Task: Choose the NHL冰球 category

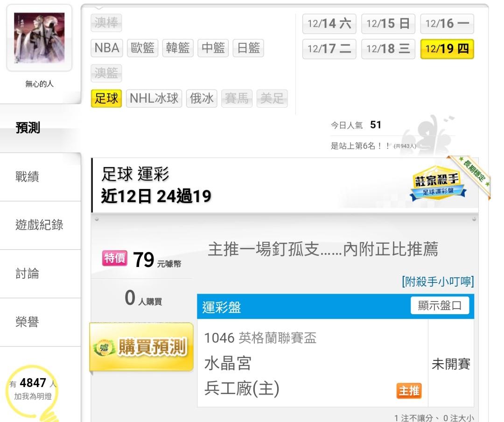Action: (154, 98)
